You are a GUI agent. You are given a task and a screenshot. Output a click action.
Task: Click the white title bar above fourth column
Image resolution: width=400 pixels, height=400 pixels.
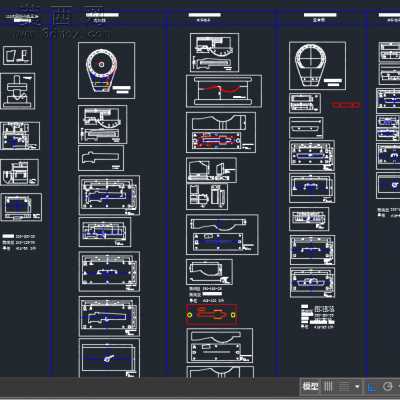(x=320, y=15)
